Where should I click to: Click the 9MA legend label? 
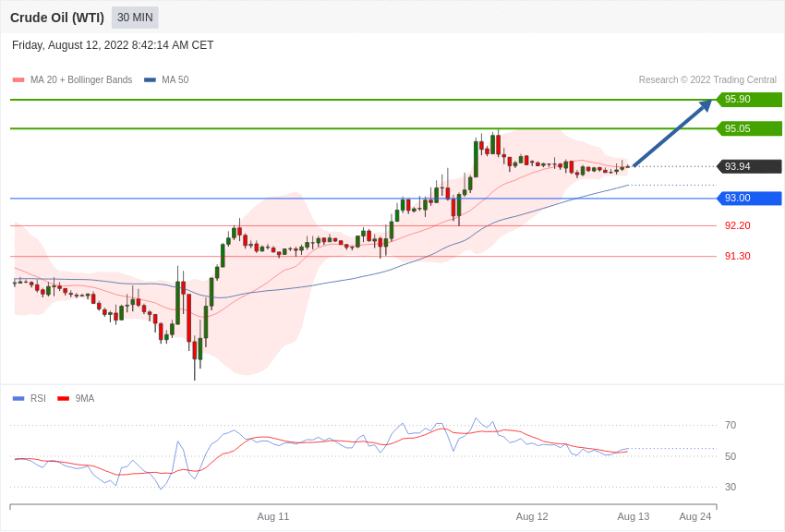tap(85, 398)
